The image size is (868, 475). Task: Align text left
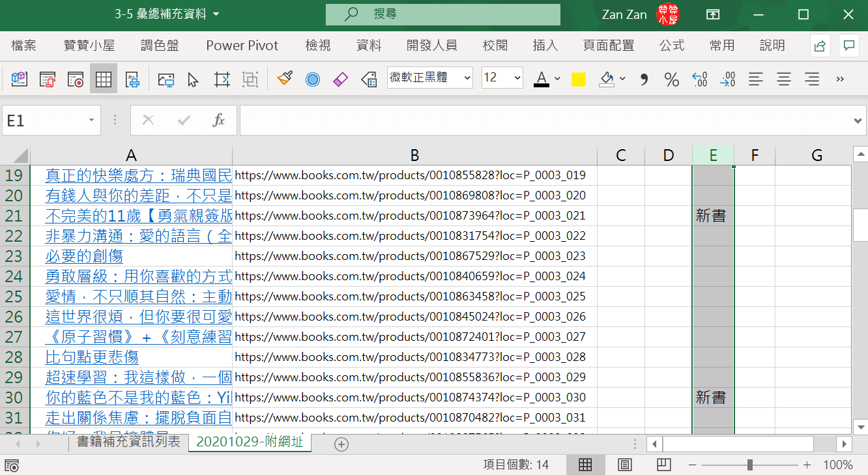[x=756, y=79]
